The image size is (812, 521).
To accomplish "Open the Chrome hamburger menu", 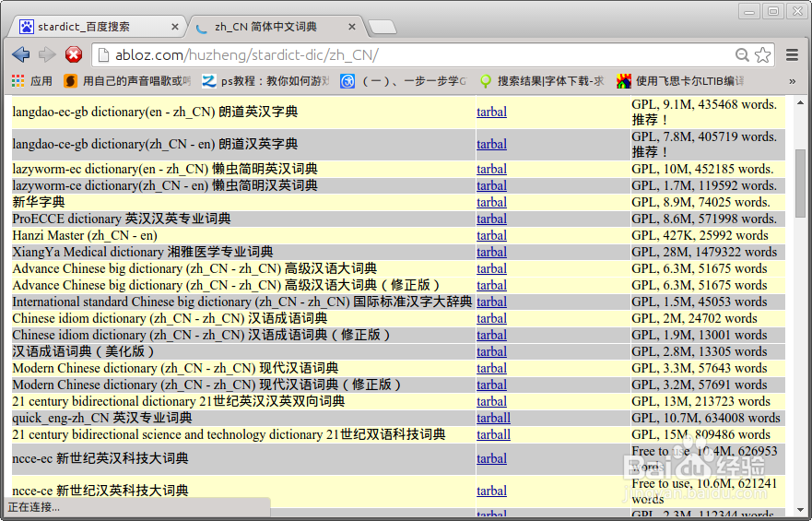I will click(x=792, y=55).
